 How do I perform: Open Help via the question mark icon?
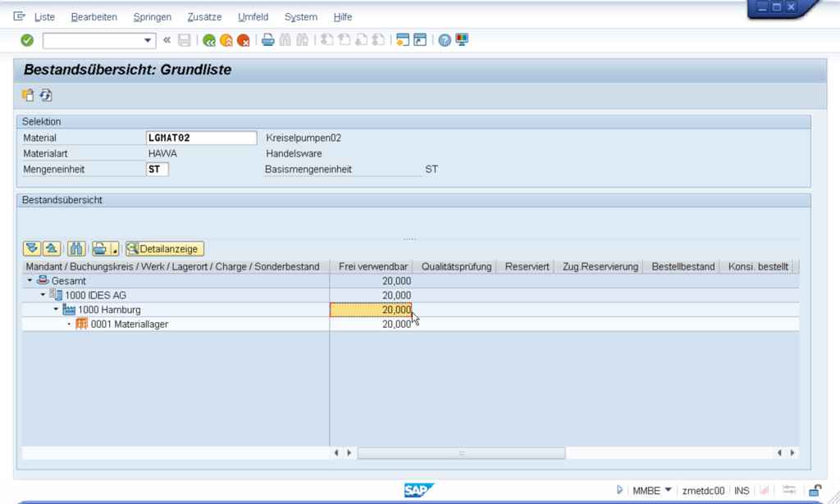[445, 40]
